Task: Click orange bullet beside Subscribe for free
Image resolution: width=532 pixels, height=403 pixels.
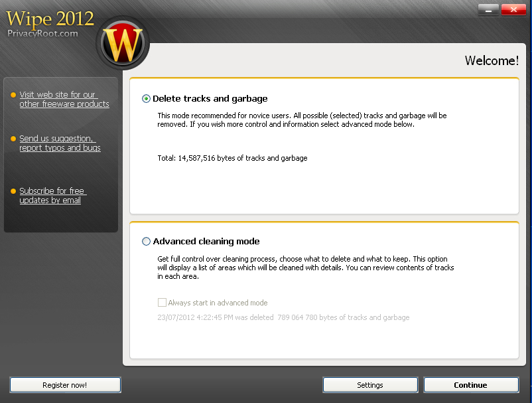Action: coord(13,191)
